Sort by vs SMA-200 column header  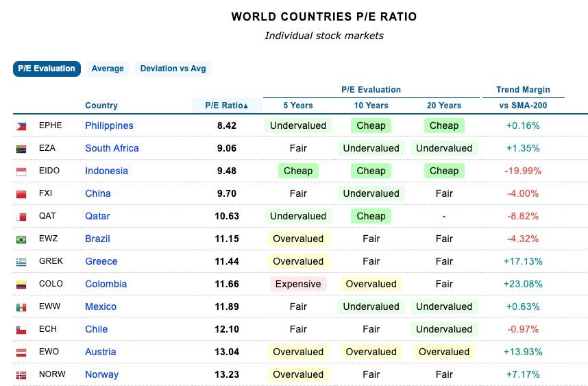click(x=523, y=106)
